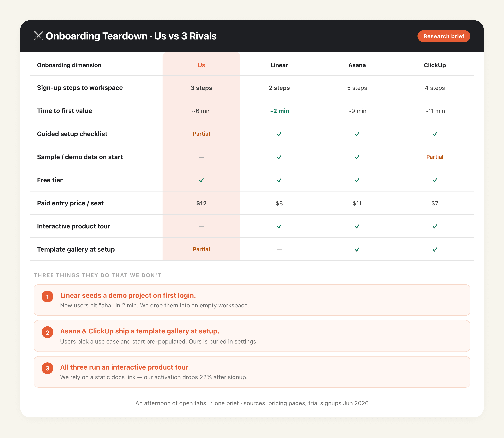This screenshot has height=438, width=504.
Task: Click the 2 steps cell under Linear
Action: pyautogui.click(x=279, y=88)
